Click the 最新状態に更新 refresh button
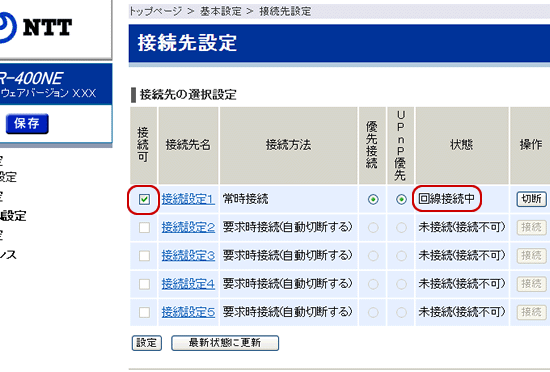 pyautogui.click(x=225, y=343)
